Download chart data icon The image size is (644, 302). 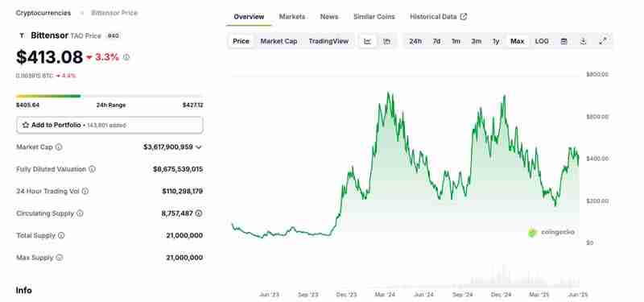pos(583,41)
